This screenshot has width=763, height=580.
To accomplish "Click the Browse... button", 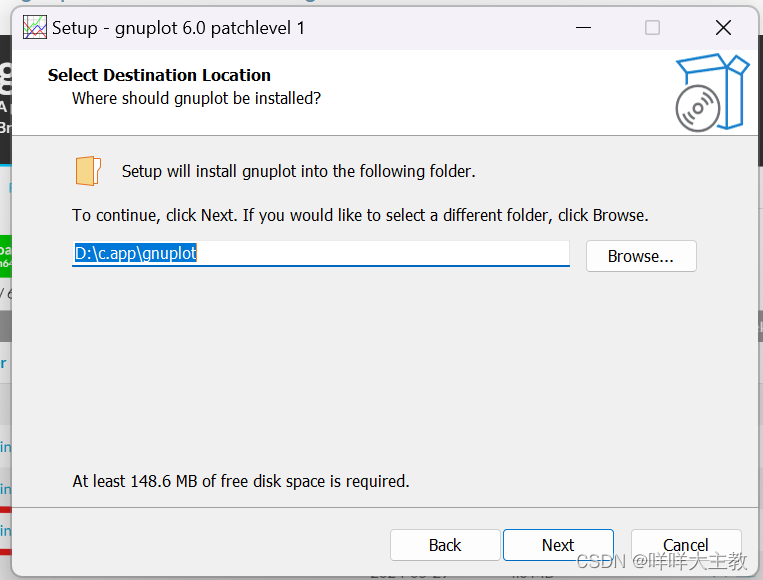I will click(641, 256).
